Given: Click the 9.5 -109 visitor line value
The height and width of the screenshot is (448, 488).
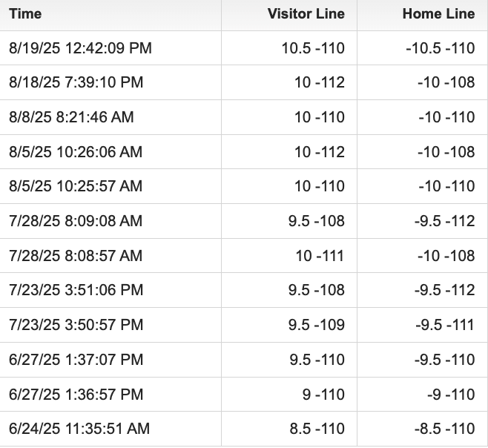Looking at the screenshot, I should pyautogui.click(x=317, y=325).
